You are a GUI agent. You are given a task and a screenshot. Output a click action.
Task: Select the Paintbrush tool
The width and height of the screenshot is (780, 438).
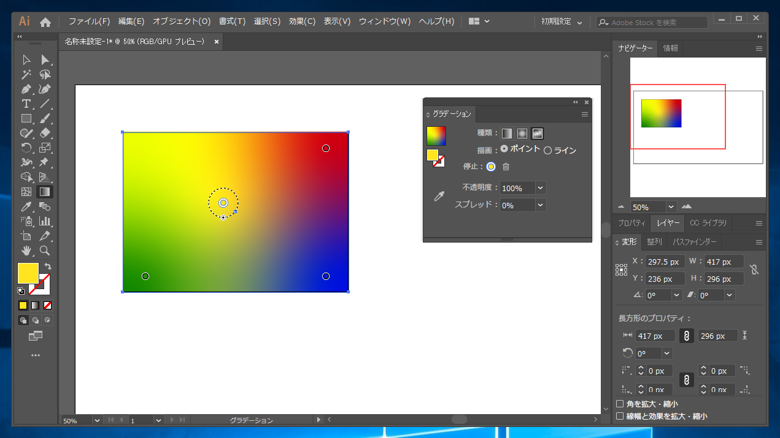tap(45, 118)
